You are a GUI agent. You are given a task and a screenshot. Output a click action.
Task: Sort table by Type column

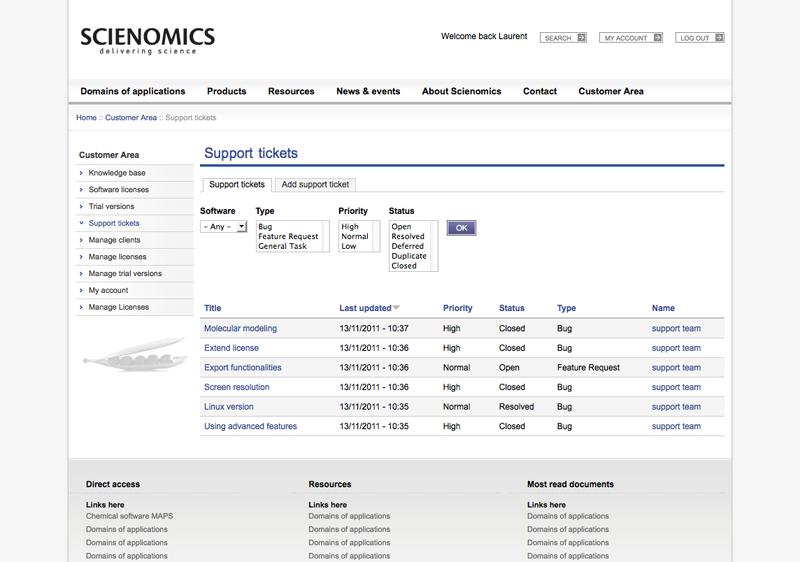(x=566, y=308)
